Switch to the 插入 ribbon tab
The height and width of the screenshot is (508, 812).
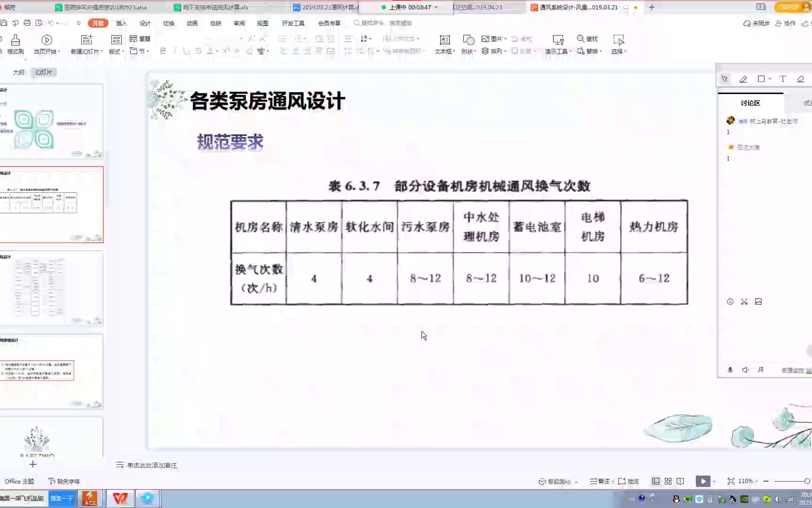point(121,23)
